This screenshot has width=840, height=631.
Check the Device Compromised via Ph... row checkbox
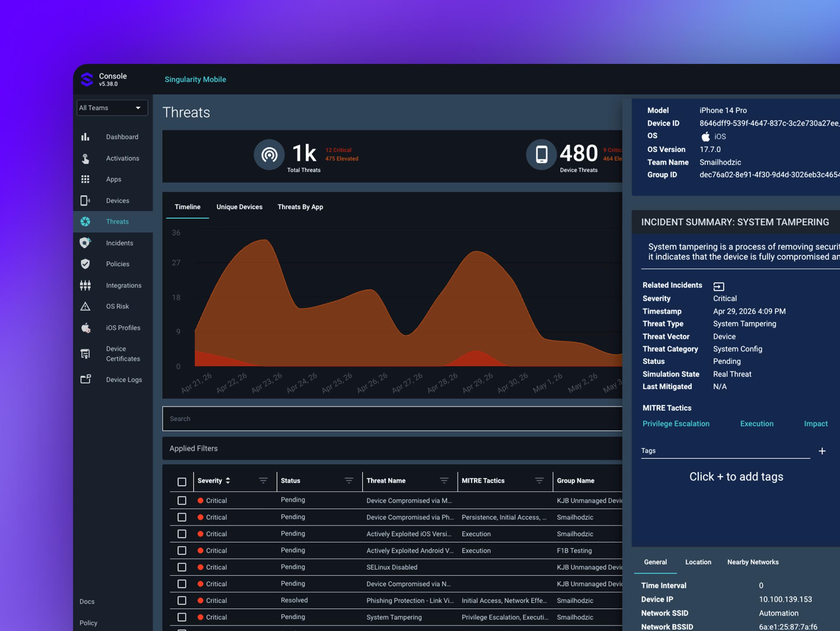click(x=182, y=517)
